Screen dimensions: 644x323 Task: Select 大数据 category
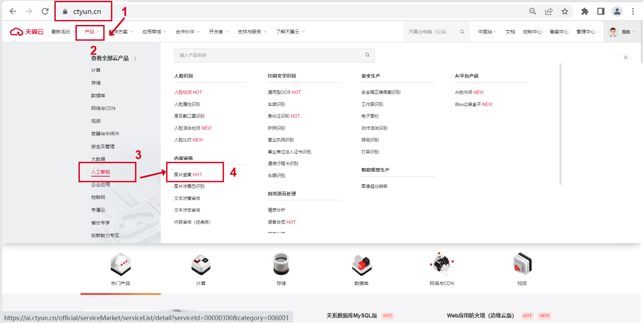click(x=98, y=159)
